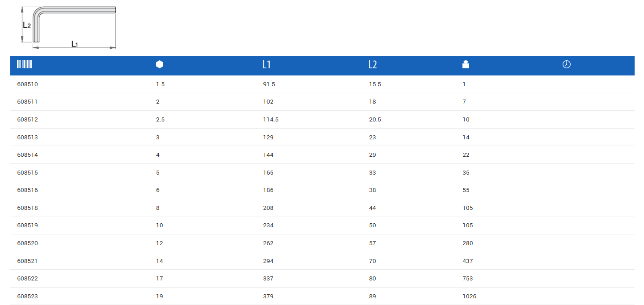Click the L1 value 91.5
This screenshot has width=644, height=305.
[x=269, y=84]
